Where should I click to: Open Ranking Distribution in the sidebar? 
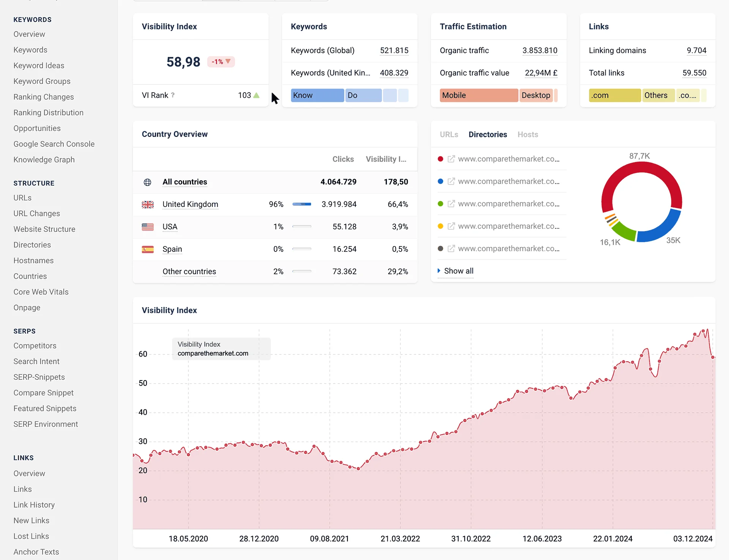tap(48, 113)
